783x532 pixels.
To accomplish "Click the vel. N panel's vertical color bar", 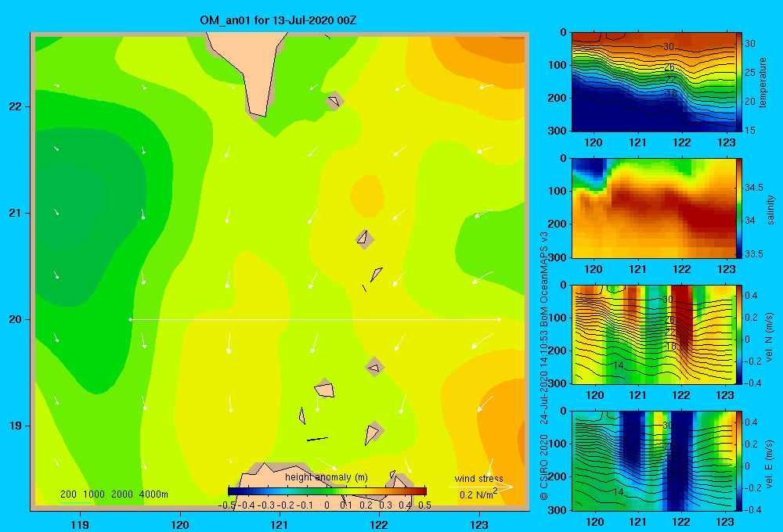I will click(739, 334).
